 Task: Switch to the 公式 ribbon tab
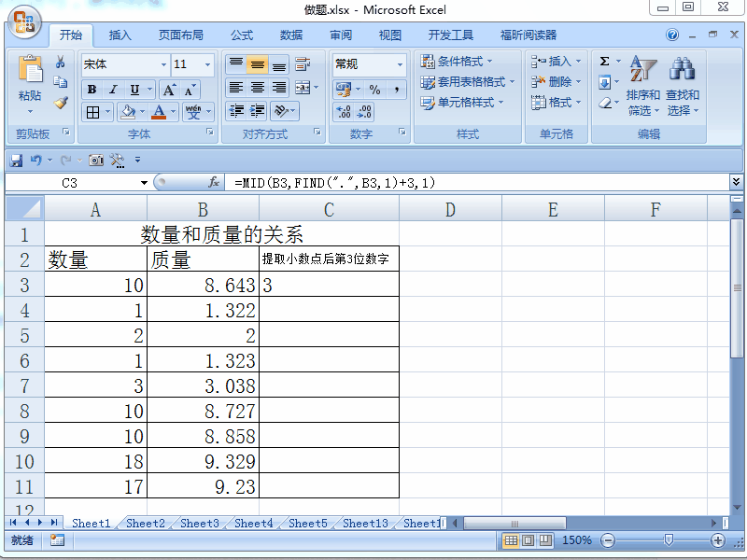point(241,35)
